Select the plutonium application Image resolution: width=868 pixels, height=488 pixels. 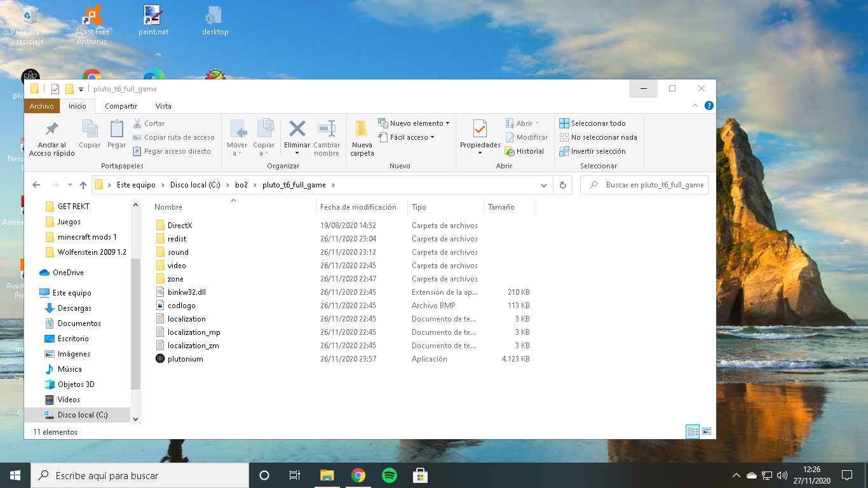[x=185, y=359]
